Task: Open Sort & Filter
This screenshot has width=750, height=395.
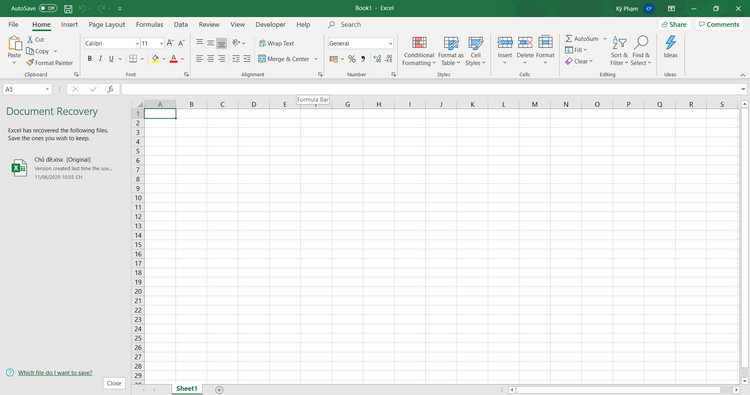Action: coord(619,51)
